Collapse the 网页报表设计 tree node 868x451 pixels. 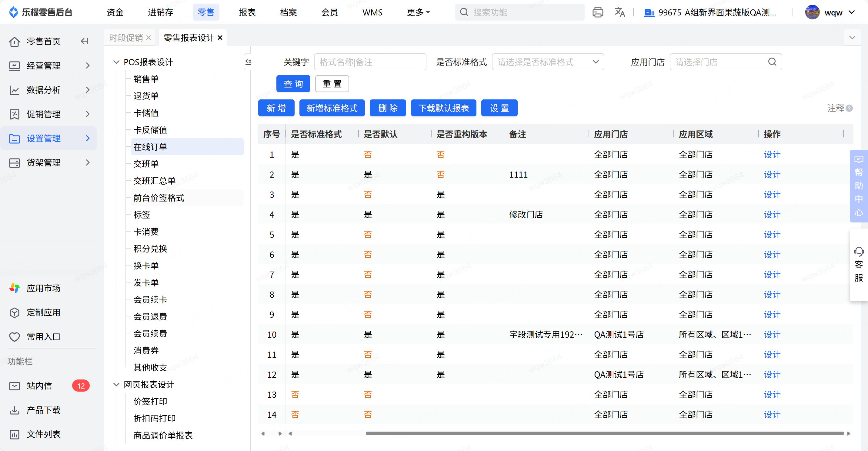pos(116,384)
